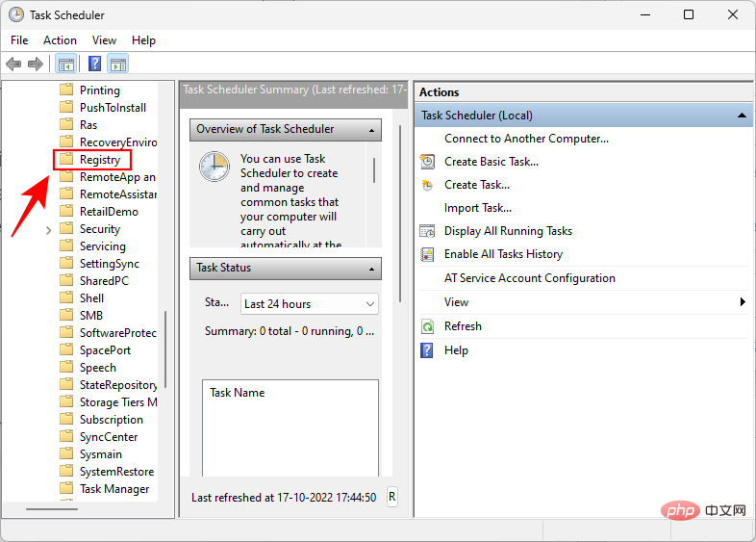Click the SyncCenter folder icon
The height and width of the screenshot is (542, 756).
pos(66,436)
